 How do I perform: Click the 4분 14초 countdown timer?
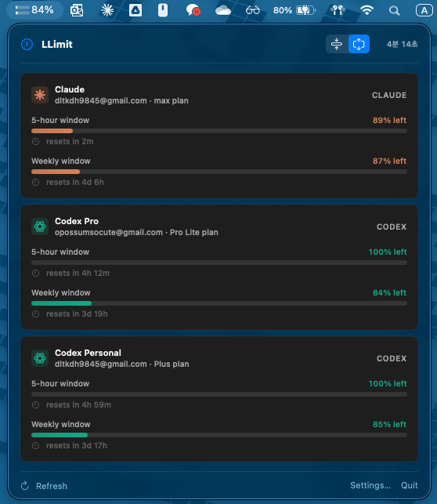[403, 44]
